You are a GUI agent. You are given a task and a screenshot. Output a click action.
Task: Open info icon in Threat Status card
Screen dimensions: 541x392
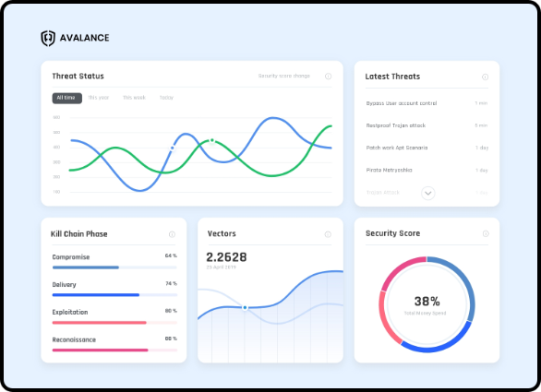point(328,77)
